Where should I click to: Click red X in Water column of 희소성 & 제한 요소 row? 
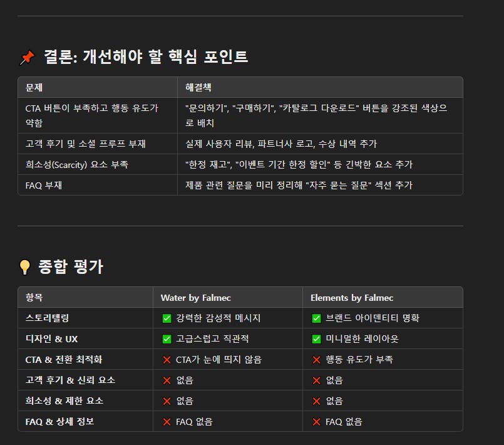pyautogui.click(x=167, y=401)
